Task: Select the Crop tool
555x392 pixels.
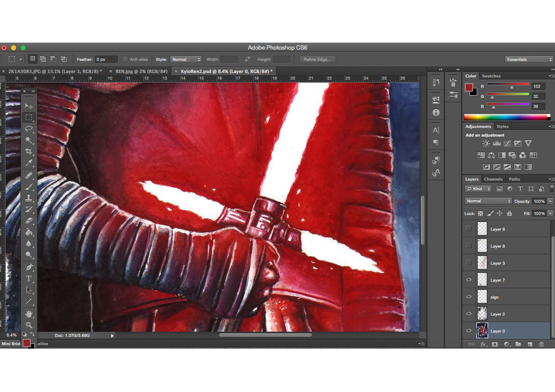Action: 29,151
